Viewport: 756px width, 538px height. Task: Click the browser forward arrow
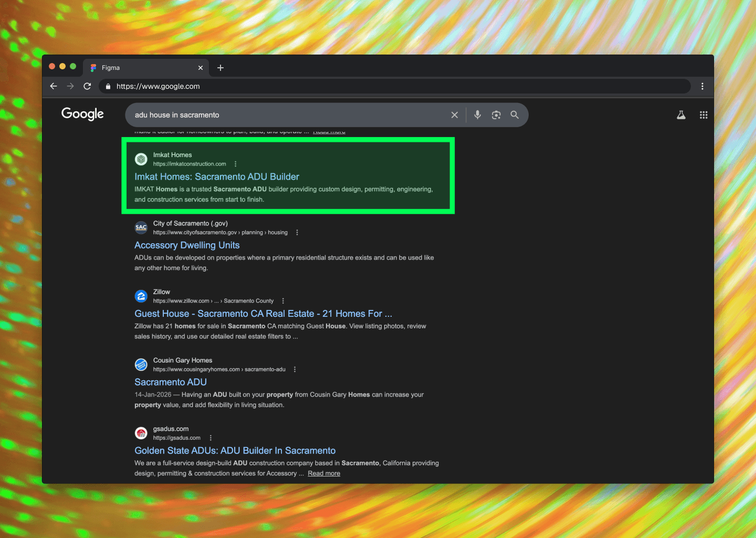click(x=70, y=86)
